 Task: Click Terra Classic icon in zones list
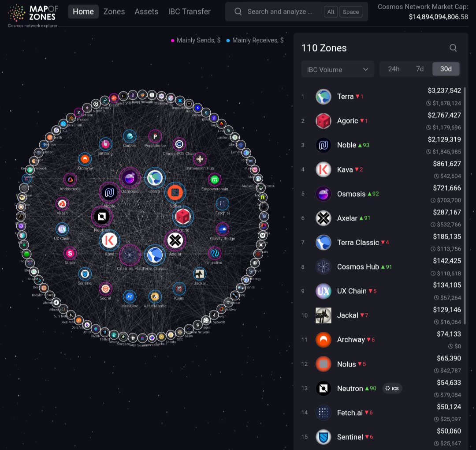click(x=324, y=243)
